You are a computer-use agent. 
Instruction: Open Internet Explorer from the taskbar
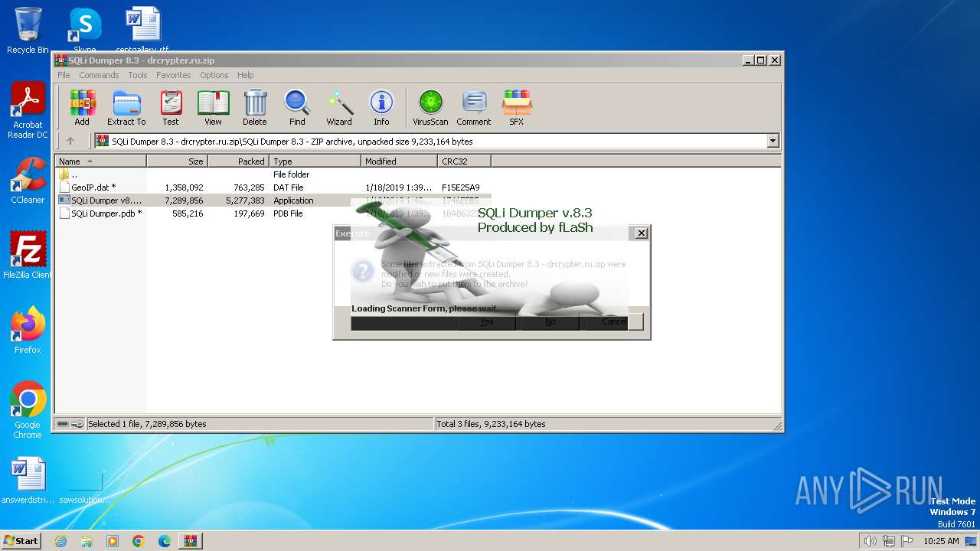(61, 541)
